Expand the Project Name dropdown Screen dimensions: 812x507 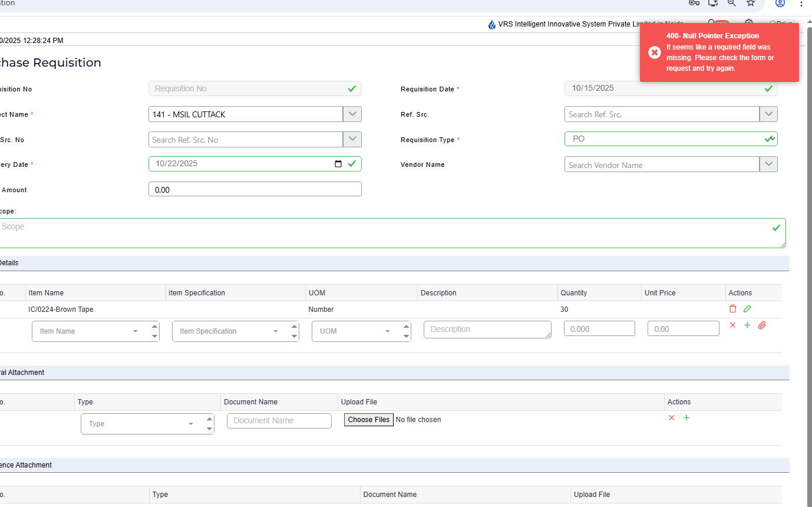coord(352,114)
